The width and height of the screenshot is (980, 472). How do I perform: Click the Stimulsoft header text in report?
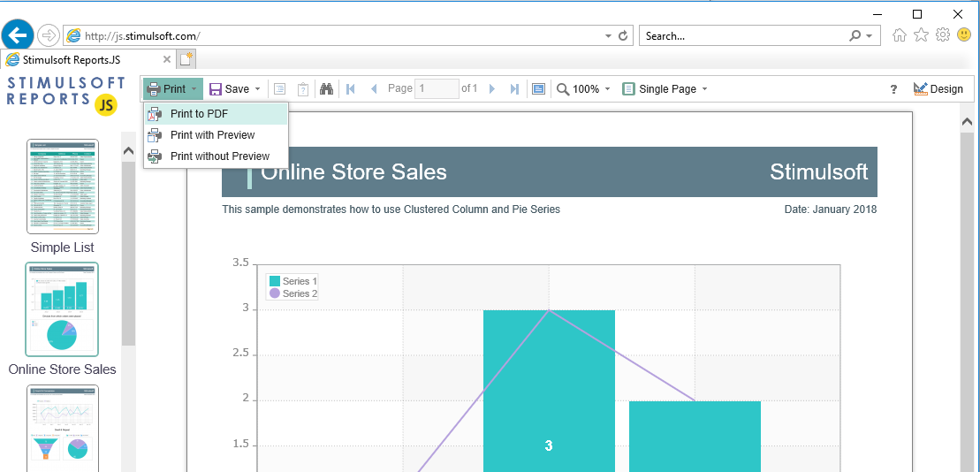(819, 172)
